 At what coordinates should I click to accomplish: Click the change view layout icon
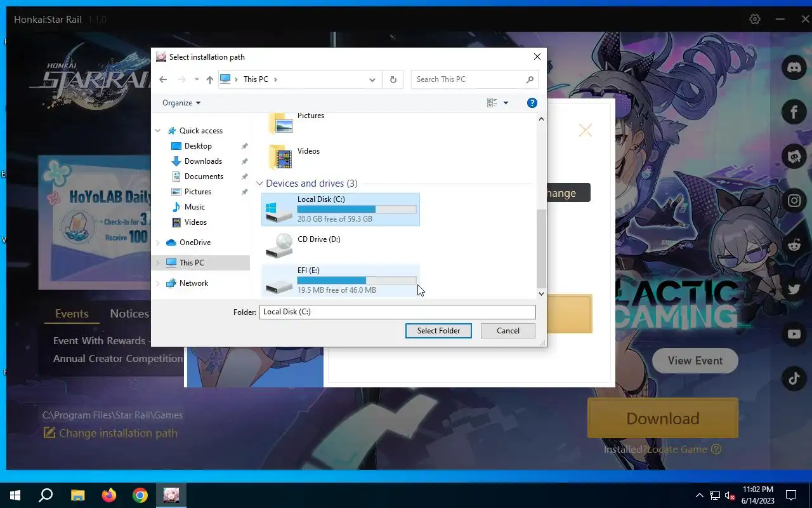[x=492, y=103]
